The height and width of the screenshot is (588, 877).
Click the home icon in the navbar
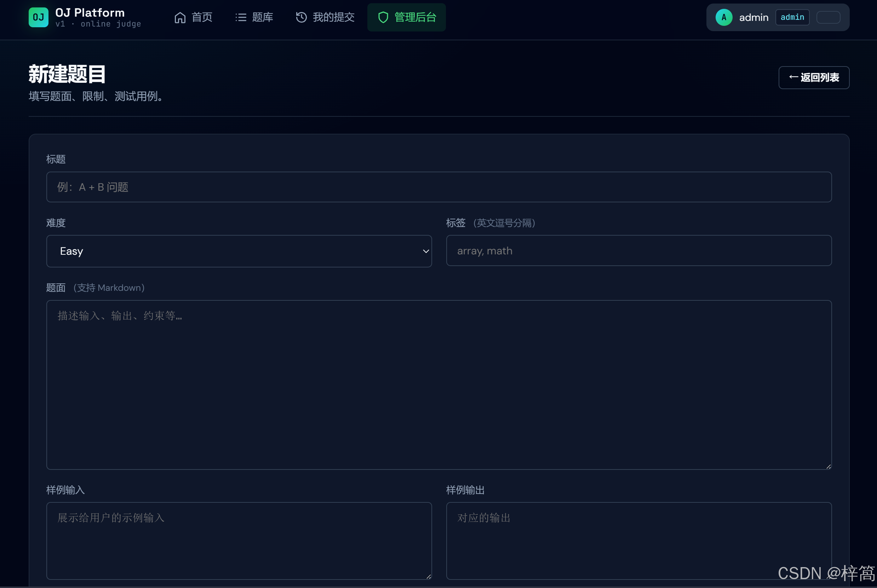click(x=180, y=17)
